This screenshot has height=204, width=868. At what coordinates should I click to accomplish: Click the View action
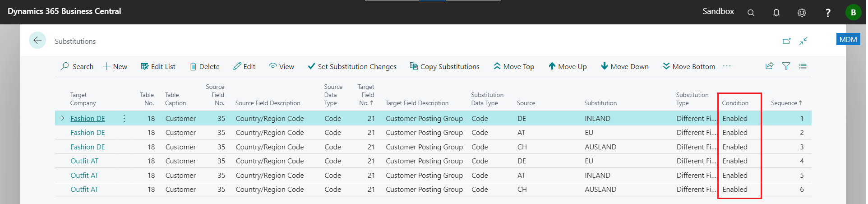point(282,66)
